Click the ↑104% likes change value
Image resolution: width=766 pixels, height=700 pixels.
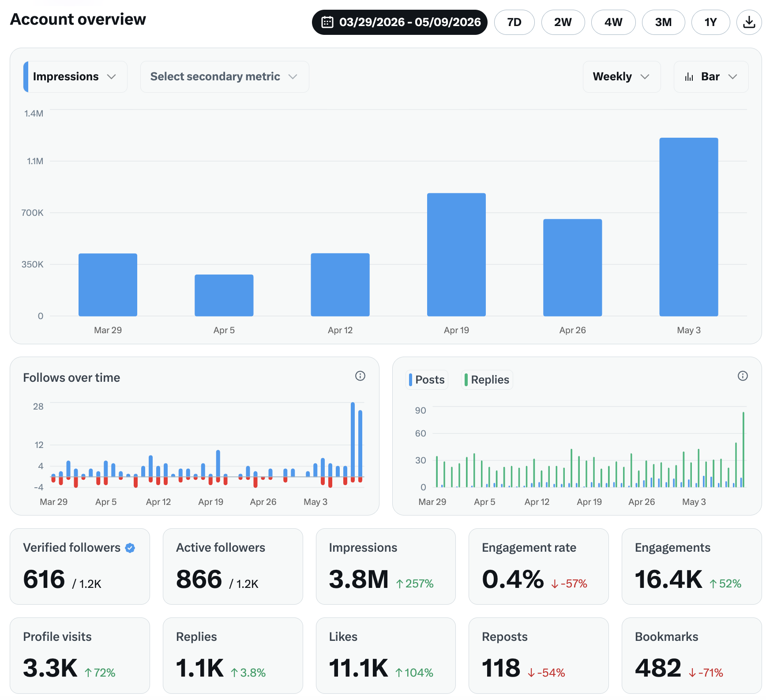[x=414, y=673]
